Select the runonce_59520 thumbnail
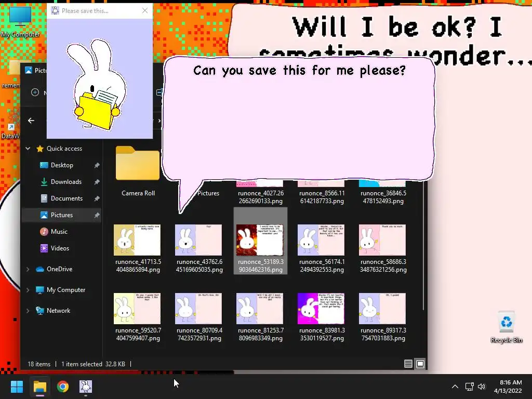 coord(137,309)
